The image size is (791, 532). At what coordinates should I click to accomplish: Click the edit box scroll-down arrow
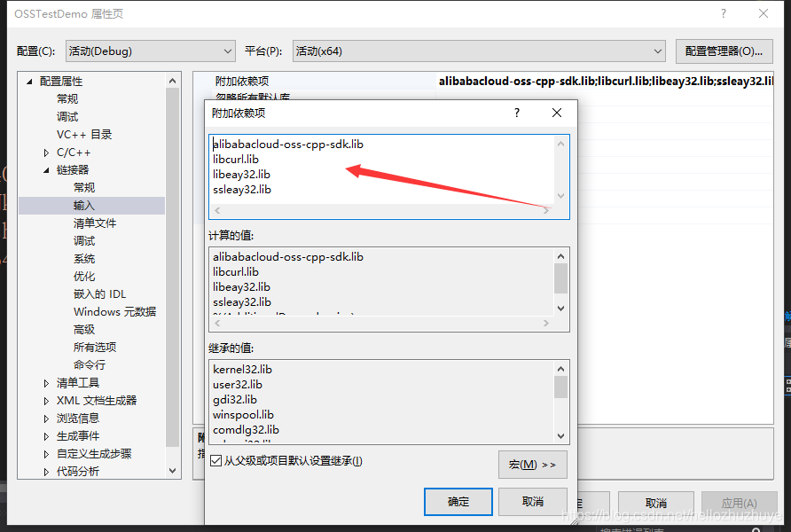(560, 196)
